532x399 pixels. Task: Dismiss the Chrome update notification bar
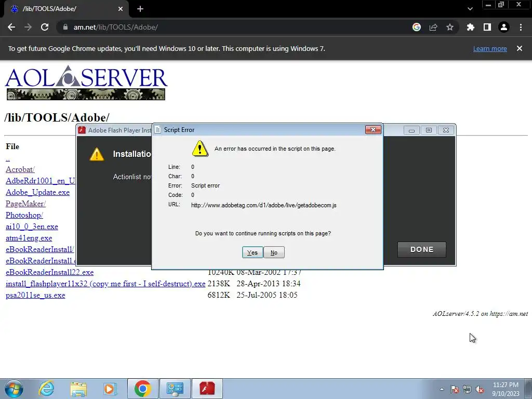[520, 48]
